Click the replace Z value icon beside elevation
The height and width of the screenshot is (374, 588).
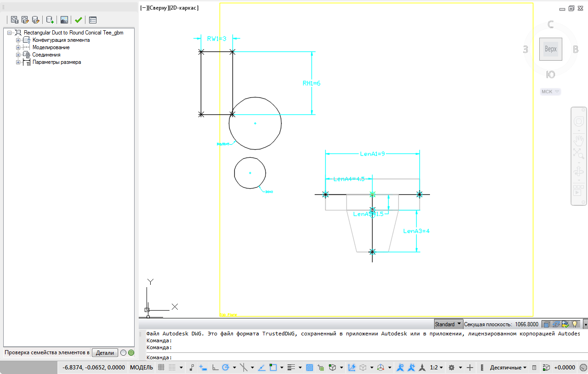tap(547, 368)
